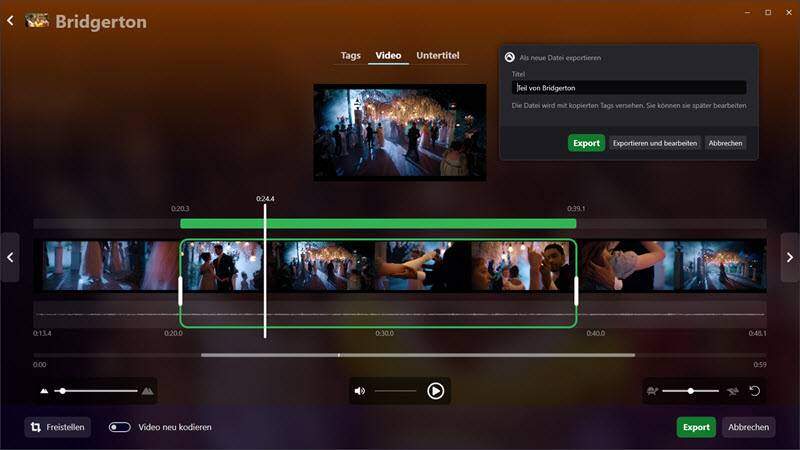Image resolution: width=800 pixels, height=450 pixels.
Task: Click 'Exportieren und bearbeiten' button
Action: pyautogui.click(x=654, y=143)
